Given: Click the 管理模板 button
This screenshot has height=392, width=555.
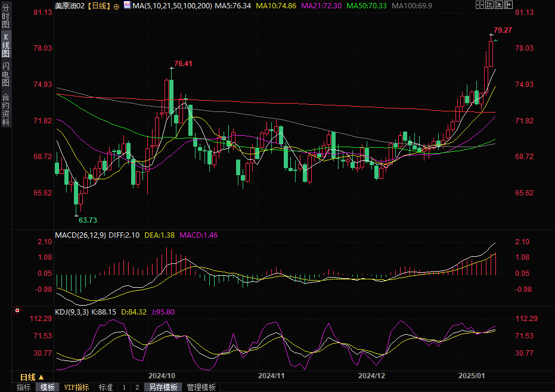Looking at the screenshot, I should click(x=201, y=387).
